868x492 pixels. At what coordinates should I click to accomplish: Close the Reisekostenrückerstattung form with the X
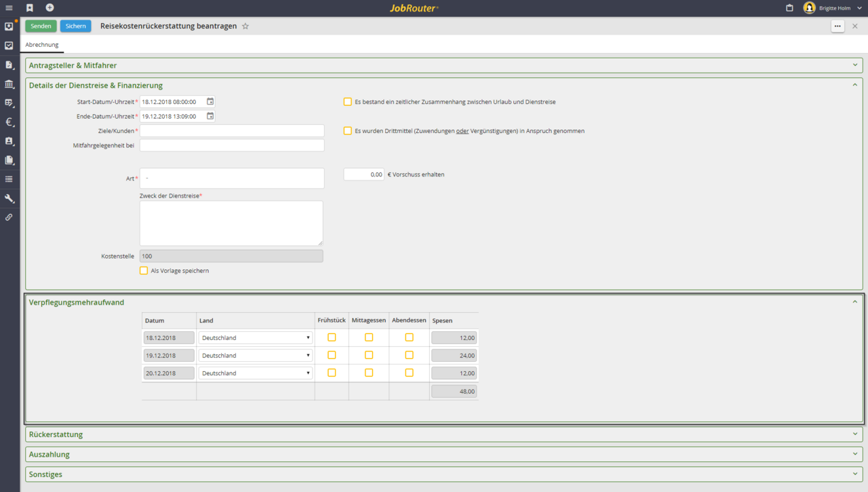point(855,26)
